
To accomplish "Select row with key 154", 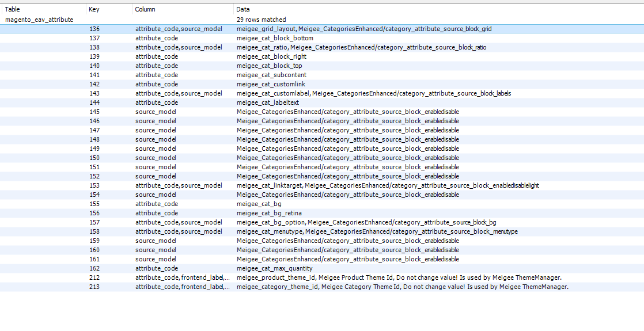I will tap(322, 195).
